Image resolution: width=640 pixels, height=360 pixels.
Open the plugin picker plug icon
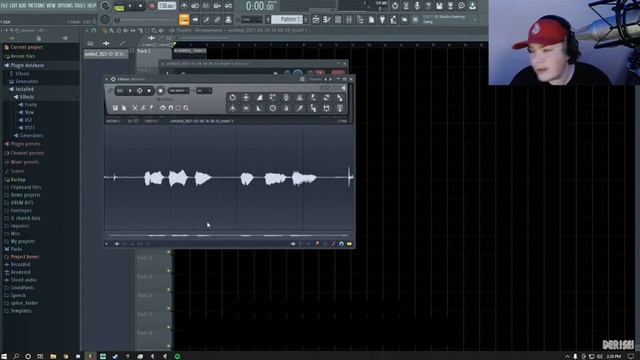coord(382,19)
